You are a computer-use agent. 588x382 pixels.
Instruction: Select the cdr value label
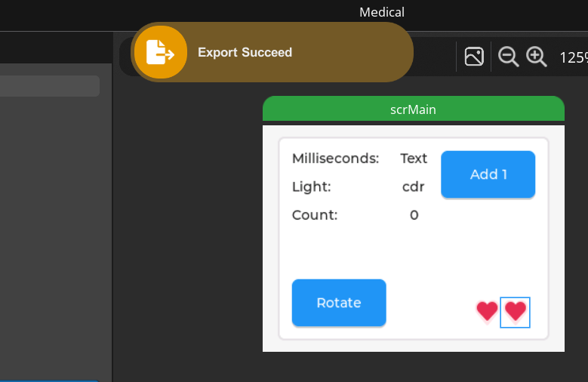414,186
